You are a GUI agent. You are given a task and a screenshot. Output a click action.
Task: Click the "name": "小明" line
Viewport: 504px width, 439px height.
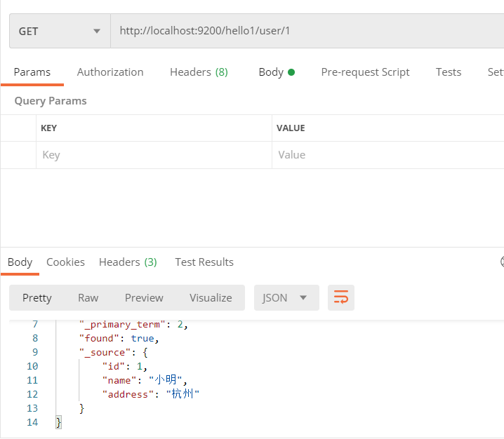pyautogui.click(x=145, y=381)
